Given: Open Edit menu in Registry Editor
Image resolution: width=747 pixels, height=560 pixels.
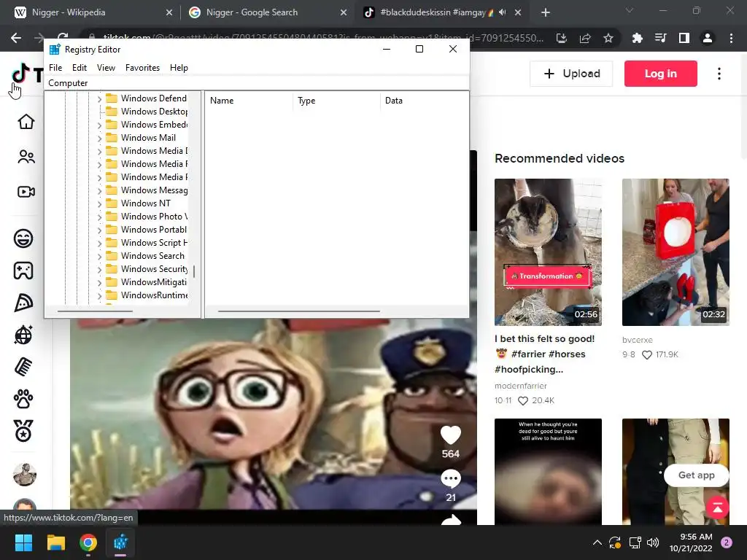Looking at the screenshot, I should pyautogui.click(x=79, y=68).
